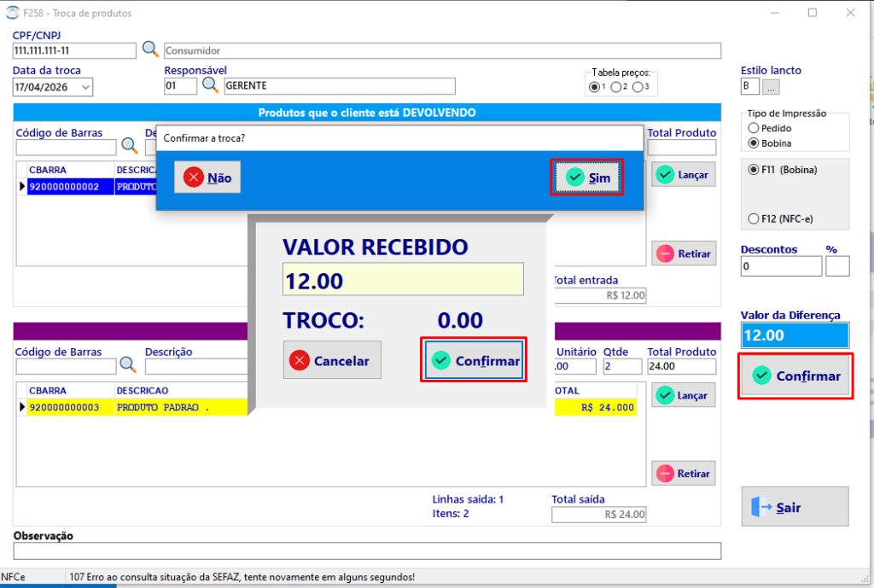Confirm the Valor Recebido dialog
This screenshot has width=874, height=588.
point(474,360)
